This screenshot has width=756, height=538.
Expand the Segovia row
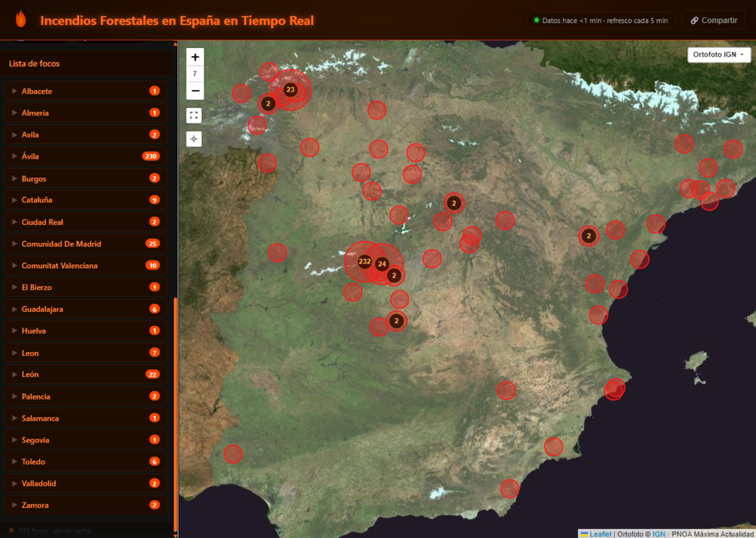pos(86,440)
